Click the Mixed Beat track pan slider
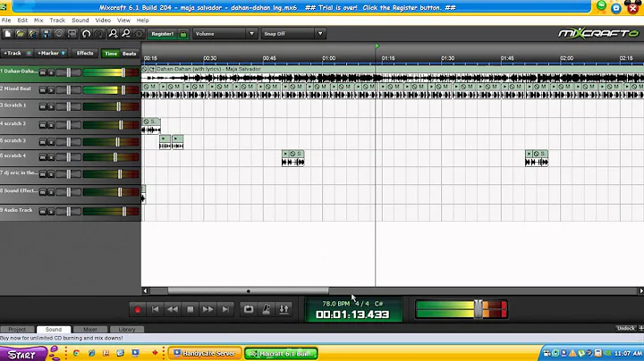Screen dimensions: 644x361 (x=68, y=90)
